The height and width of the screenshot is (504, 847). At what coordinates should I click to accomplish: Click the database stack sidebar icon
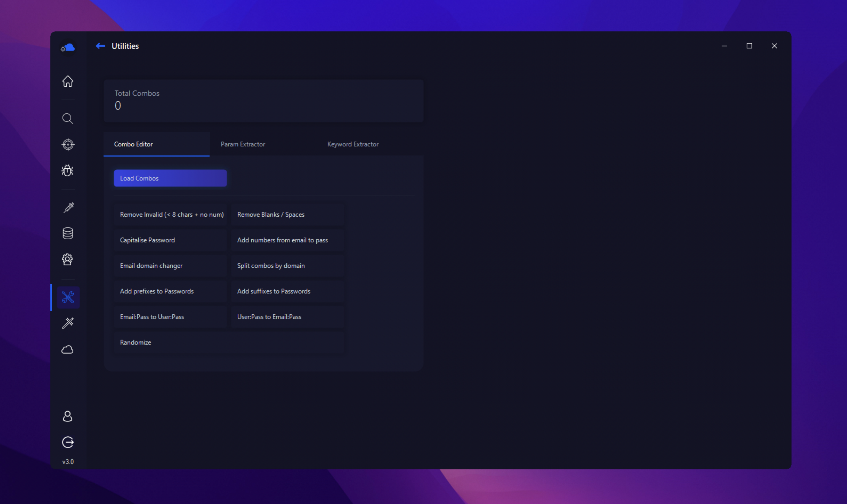(x=68, y=233)
